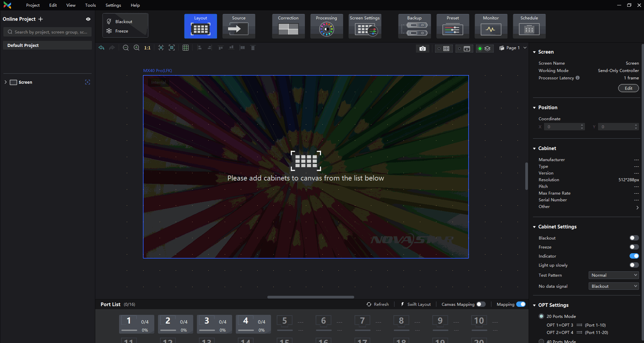Viewport: 644px width, 343px height.
Task: Toggle the layers display option with green dot
Action: pos(484,49)
